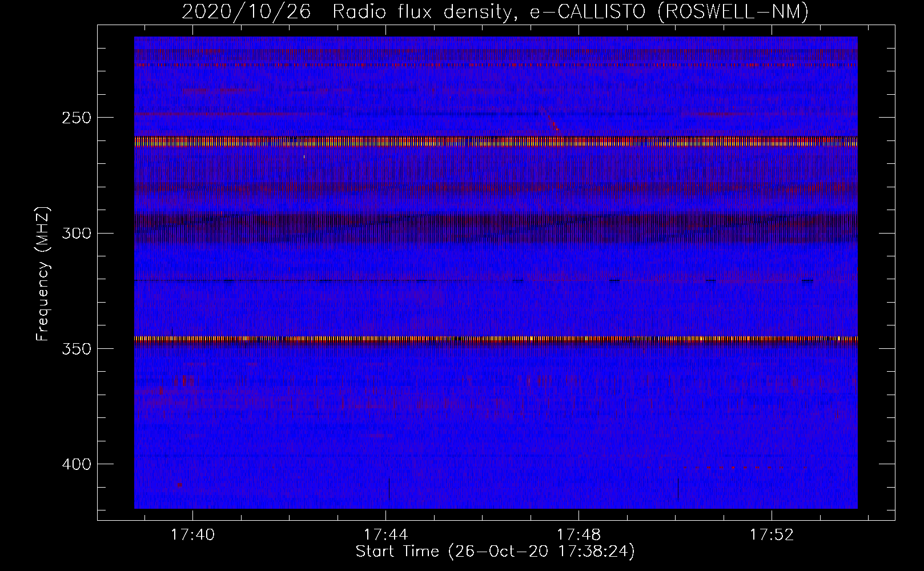Click the 350 frequency tick label
Viewport: 924px width, 571px height.
(x=77, y=348)
